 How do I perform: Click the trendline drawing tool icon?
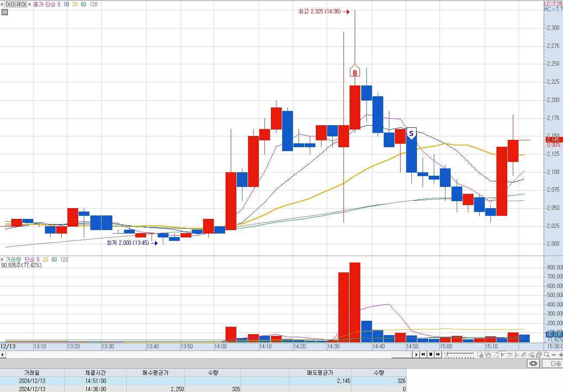click(524, 354)
